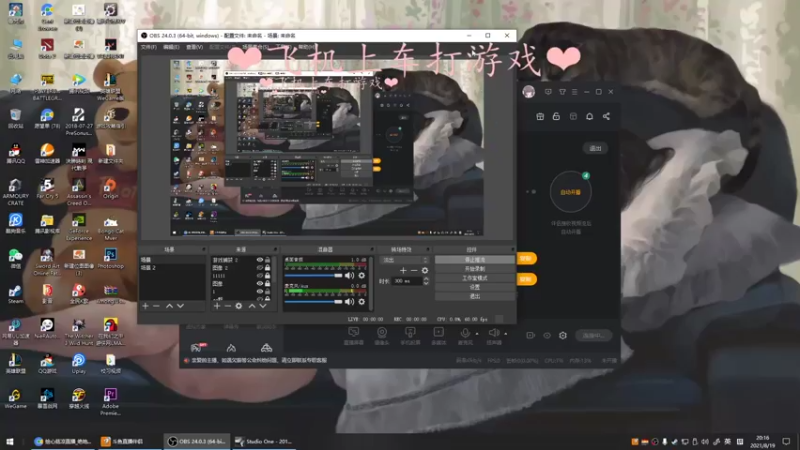Adjust the desktop audio volume slider
This screenshot has height=450, width=800.
(313, 276)
